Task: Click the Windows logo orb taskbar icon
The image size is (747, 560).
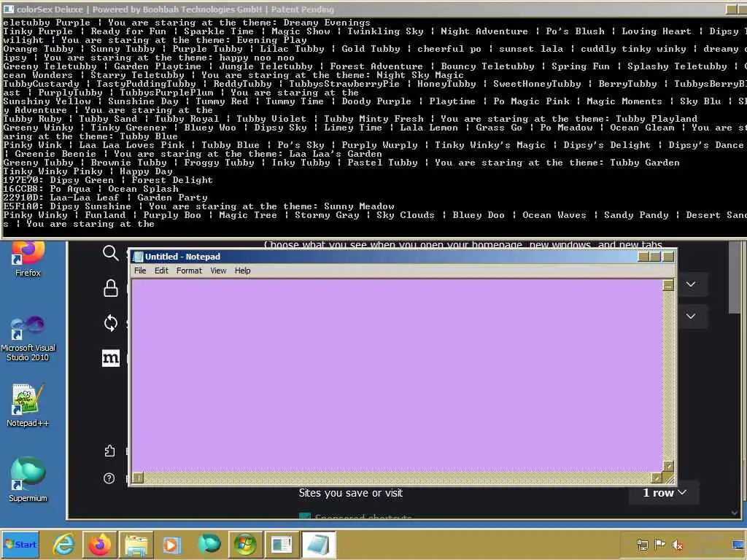Action: [x=245, y=544]
